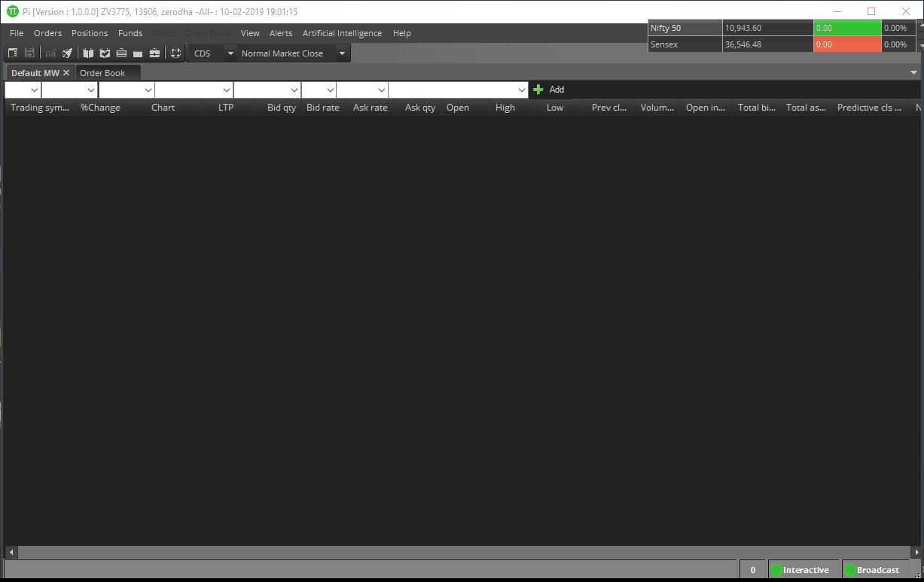Click the green plus icon beside Add
Image resolution: width=924 pixels, height=582 pixels.
538,90
